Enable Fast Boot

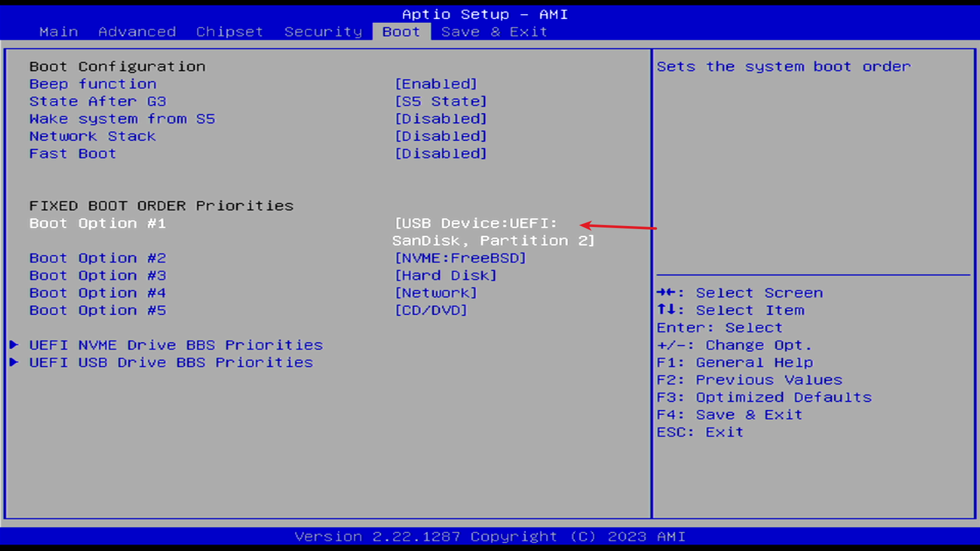click(x=442, y=154)
